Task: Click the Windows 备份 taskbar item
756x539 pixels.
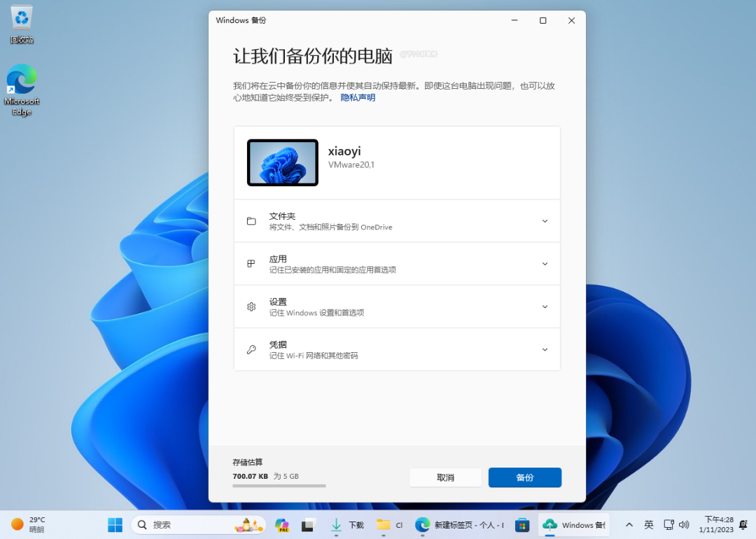Action: coord(574,524)
